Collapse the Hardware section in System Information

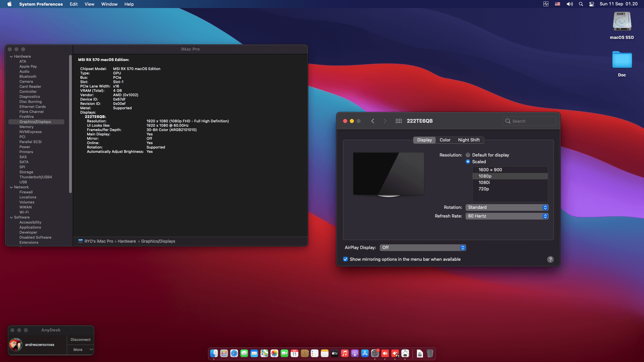pyautogui.click(x=12, y=56)
